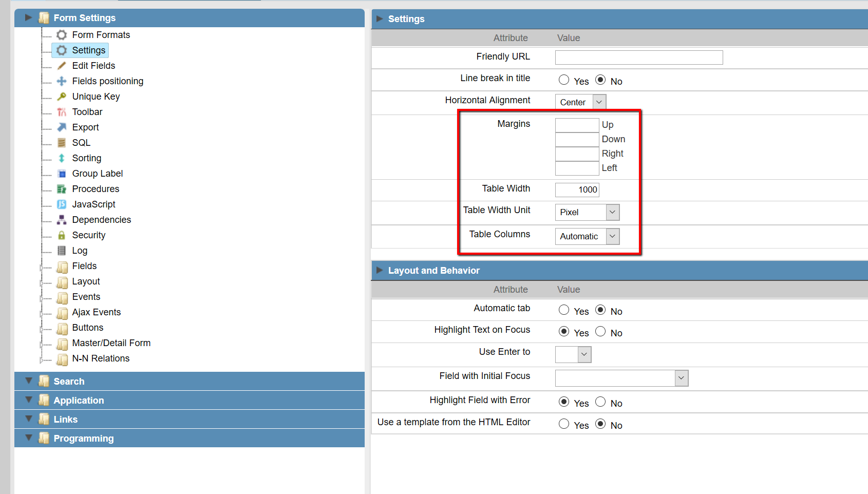
Task: Collapse the Settings panel header arrow
Action: [x=380, y=19]
